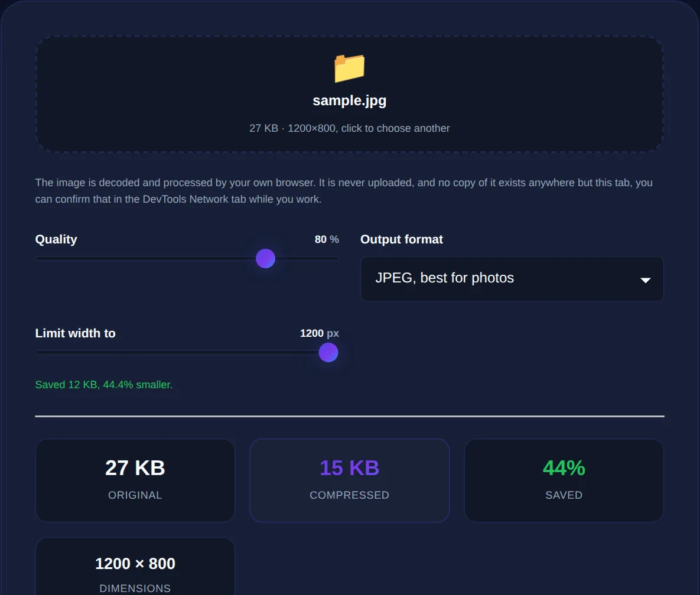
Task: Click the 44% Saved stat card
Action: [x=564, y=480]
